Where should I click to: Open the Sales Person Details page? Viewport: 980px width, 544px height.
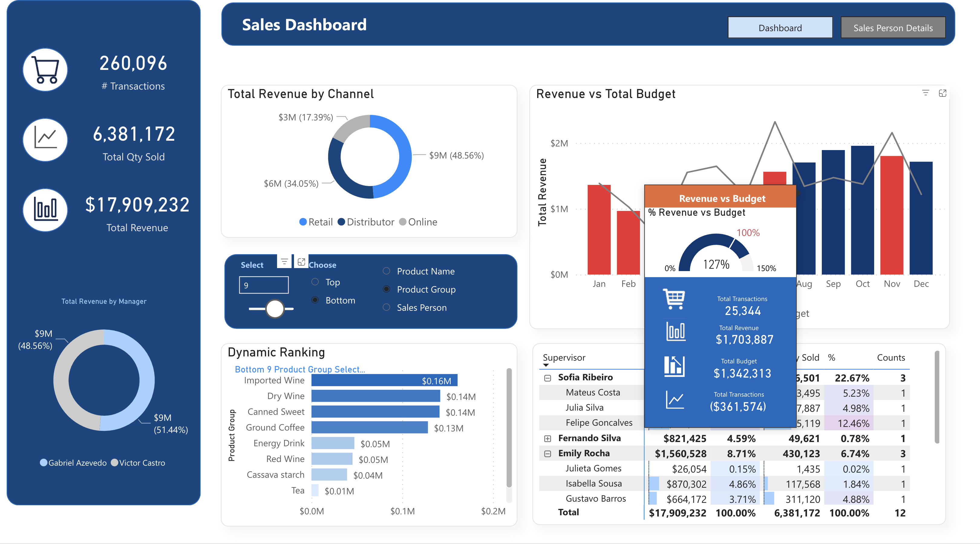coord(893,28)
